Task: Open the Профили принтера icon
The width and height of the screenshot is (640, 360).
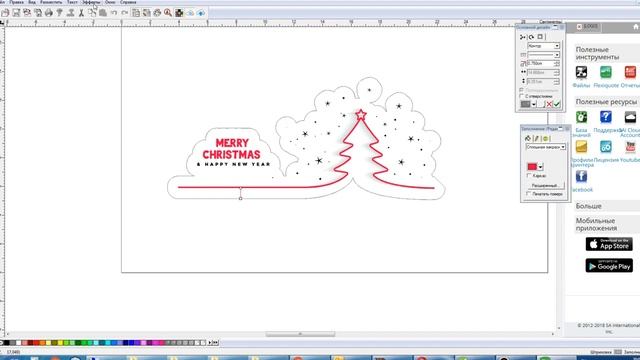Action: point(581,147)
